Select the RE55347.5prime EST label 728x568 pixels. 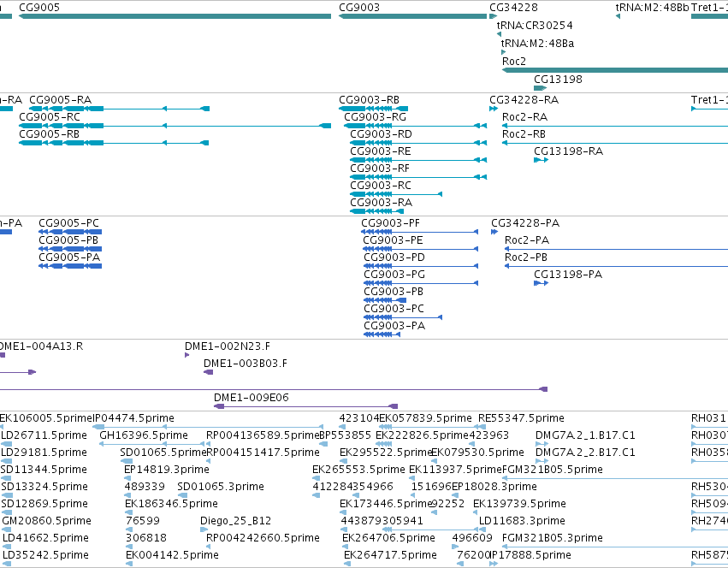521,418
